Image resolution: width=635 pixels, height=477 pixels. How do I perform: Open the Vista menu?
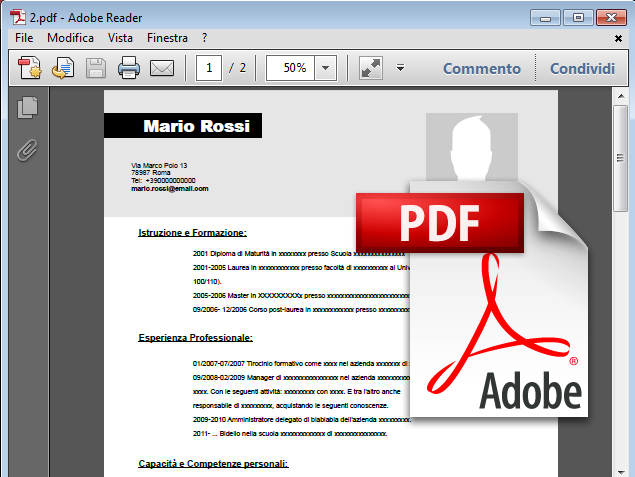pos(120,38)
